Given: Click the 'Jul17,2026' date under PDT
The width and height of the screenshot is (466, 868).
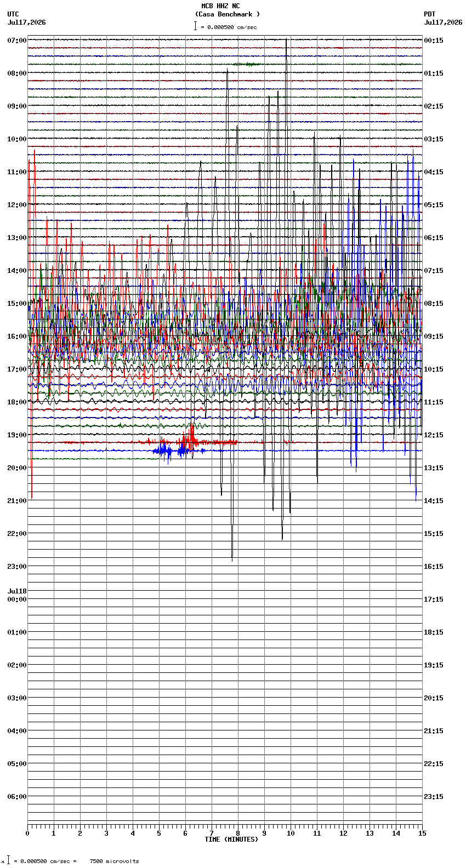Looking at the screenshot, I should [x=444, y=22].
